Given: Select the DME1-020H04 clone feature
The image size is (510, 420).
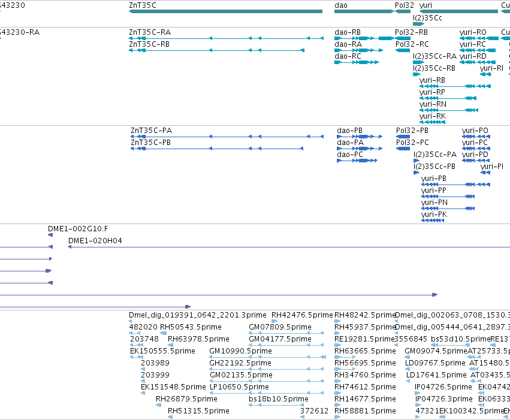Looking at the screenshot, I should click(289, 247).
